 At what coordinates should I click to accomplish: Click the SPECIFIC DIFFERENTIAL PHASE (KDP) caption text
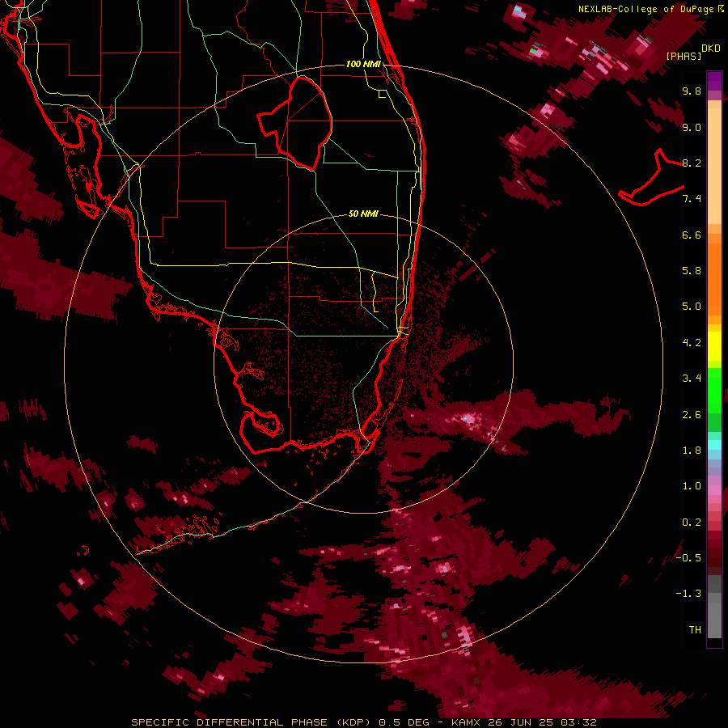pyautogui.click(x=249, y=722)
